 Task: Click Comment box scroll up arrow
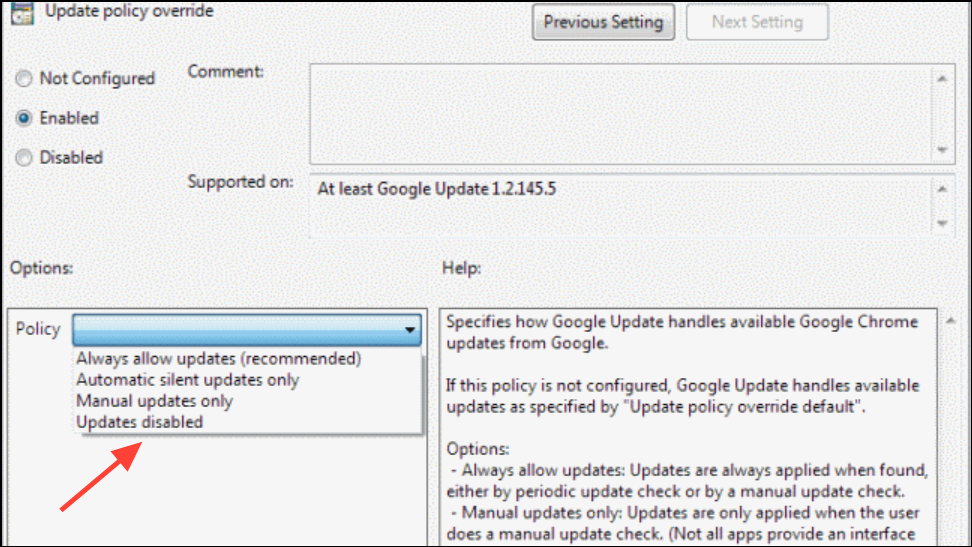point(942,79)
